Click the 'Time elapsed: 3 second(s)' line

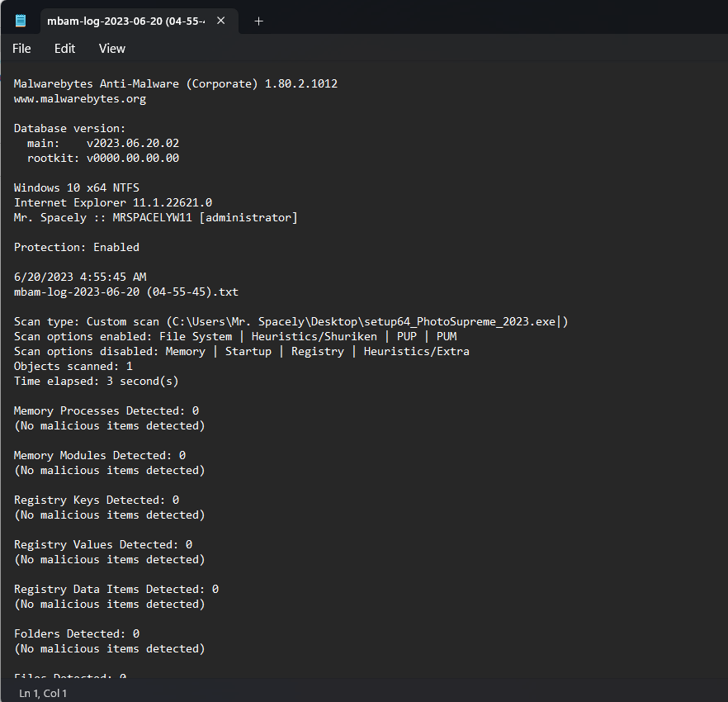[x=96, y=381]
